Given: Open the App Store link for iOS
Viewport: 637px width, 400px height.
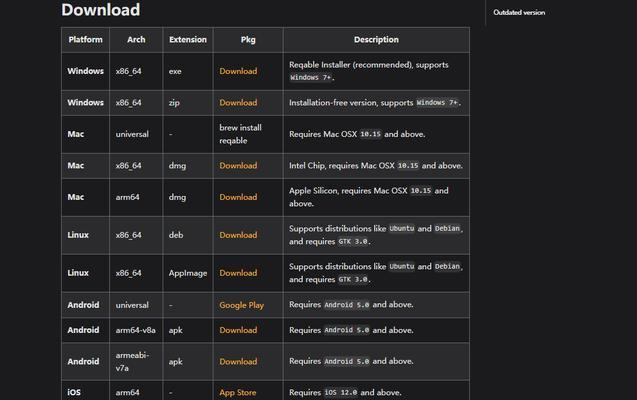Looking at the screenshot, I should (x=238, y=393).
